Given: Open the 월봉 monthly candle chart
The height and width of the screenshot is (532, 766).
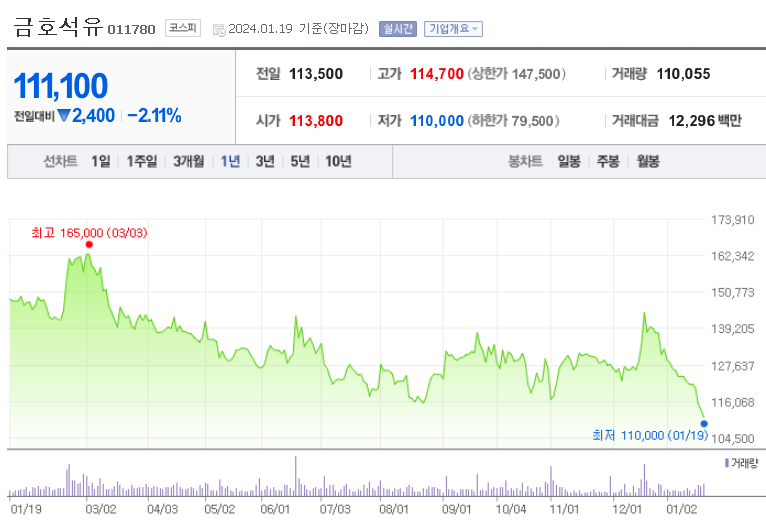Looking at the screenshot, I should [648, 161].
